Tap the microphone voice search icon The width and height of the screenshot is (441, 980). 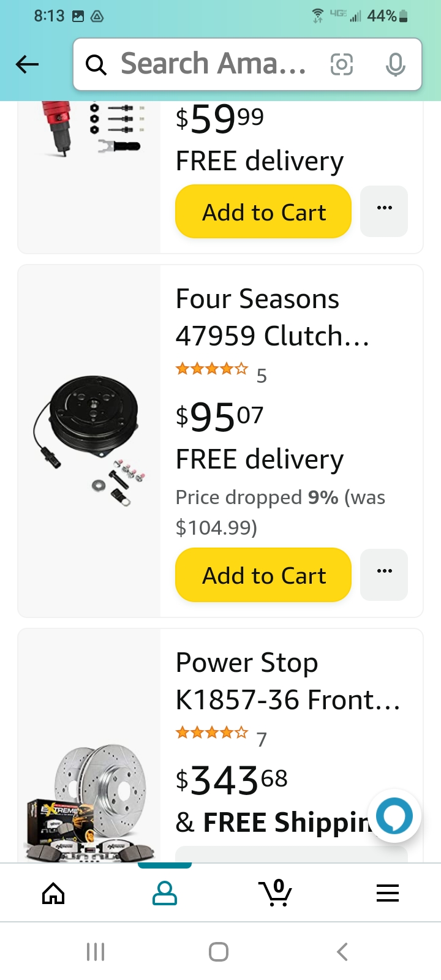pos(395,64)
